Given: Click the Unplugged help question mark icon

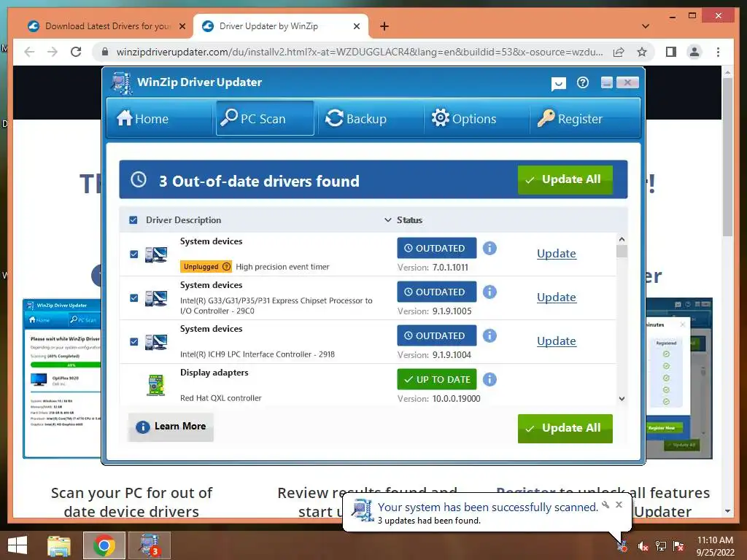Looking at the screenshot, I should click(227, 267).
